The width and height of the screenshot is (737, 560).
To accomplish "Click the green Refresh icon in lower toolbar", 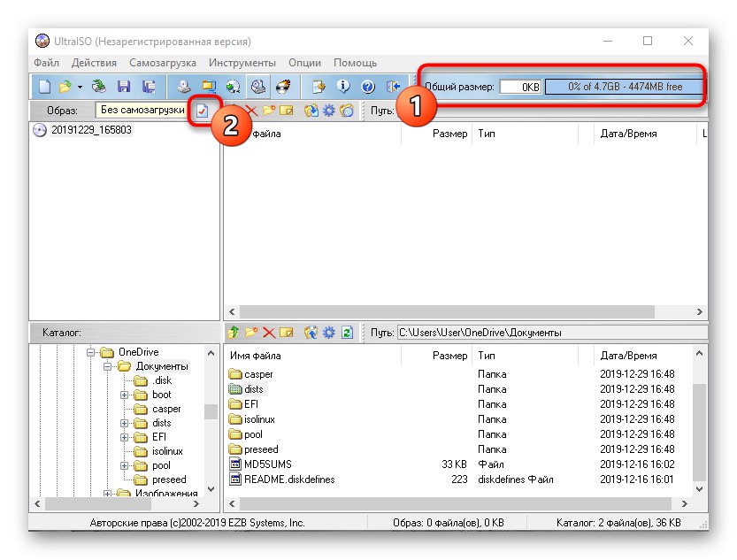I will (x=347, y=333).
